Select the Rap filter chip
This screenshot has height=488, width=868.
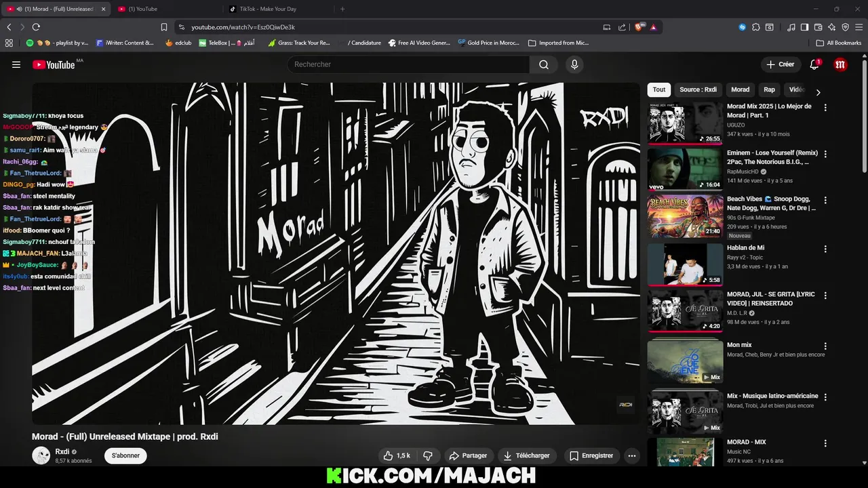pos(769,89)
